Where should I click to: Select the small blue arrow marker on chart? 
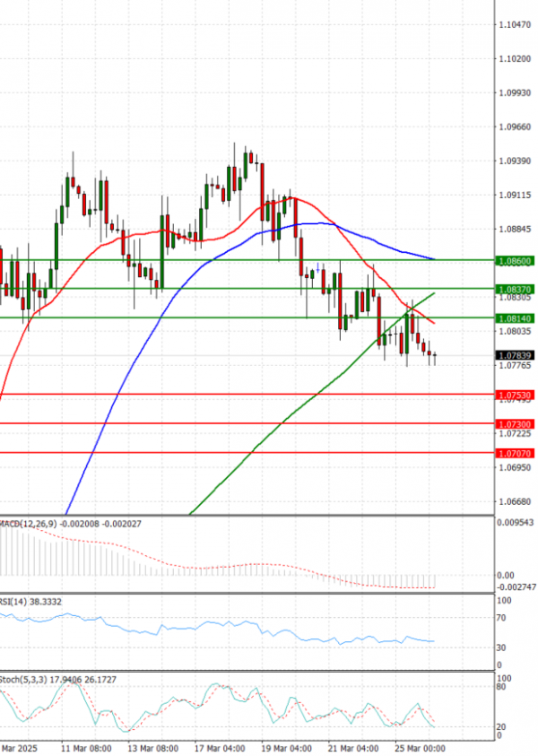(x=317, y=267)
